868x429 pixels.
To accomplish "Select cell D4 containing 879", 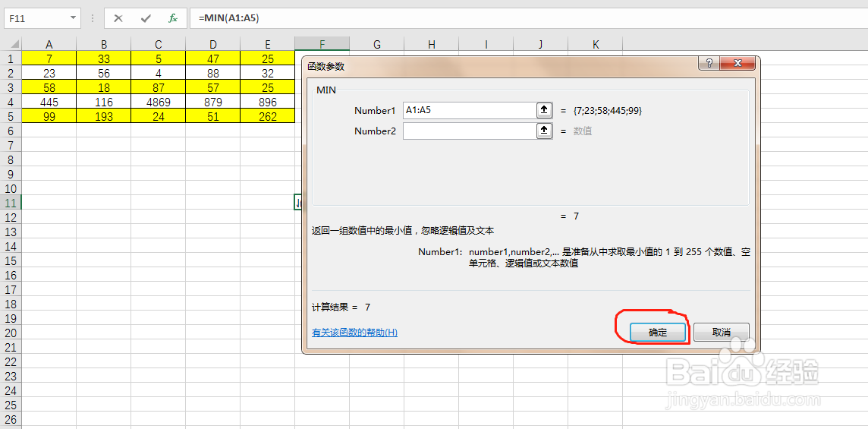I will [213, 102].
